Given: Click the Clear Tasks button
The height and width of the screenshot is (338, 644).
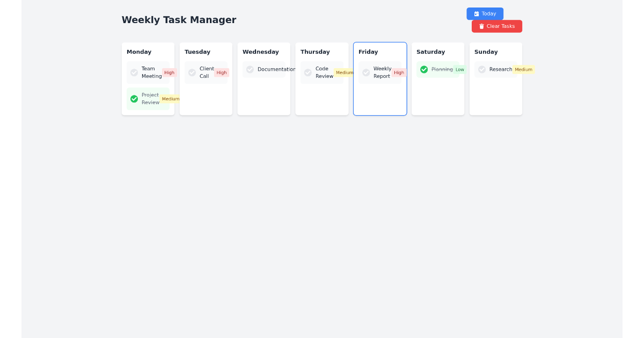Looking at the screenshot, I should coord(496,26).
